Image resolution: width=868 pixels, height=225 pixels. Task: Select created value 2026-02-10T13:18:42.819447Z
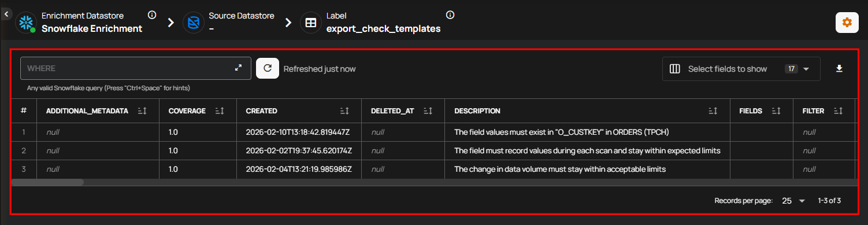(x=298, y=132)
